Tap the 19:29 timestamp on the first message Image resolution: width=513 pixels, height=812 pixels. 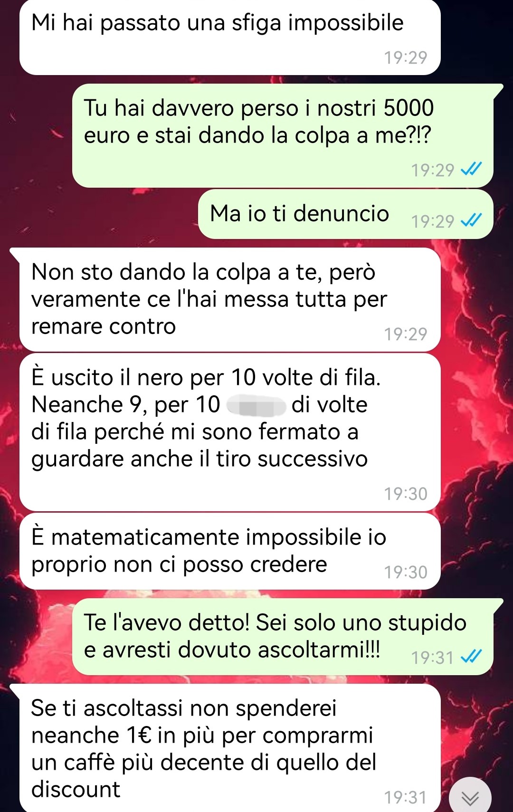point(406,58)
